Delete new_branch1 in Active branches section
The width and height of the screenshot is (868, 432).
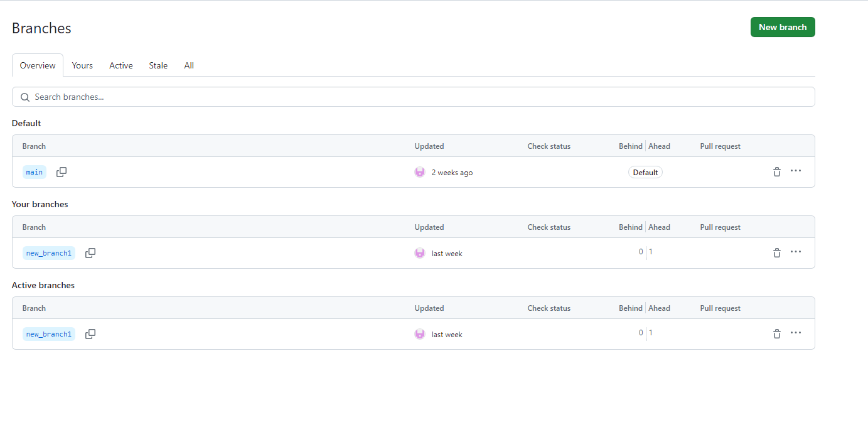tap(776, 334)
